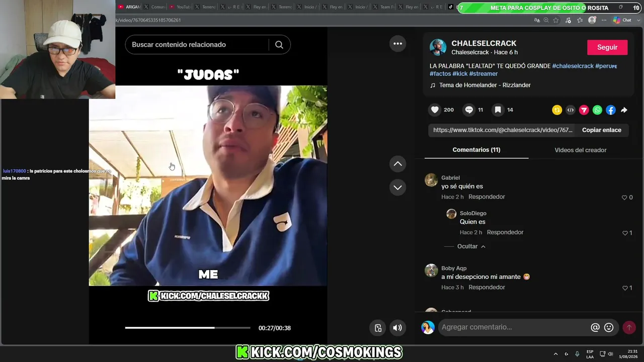The image size is (644, 362).
Task: Click the Copiar enlace button
Action: (x=602, y=130)
